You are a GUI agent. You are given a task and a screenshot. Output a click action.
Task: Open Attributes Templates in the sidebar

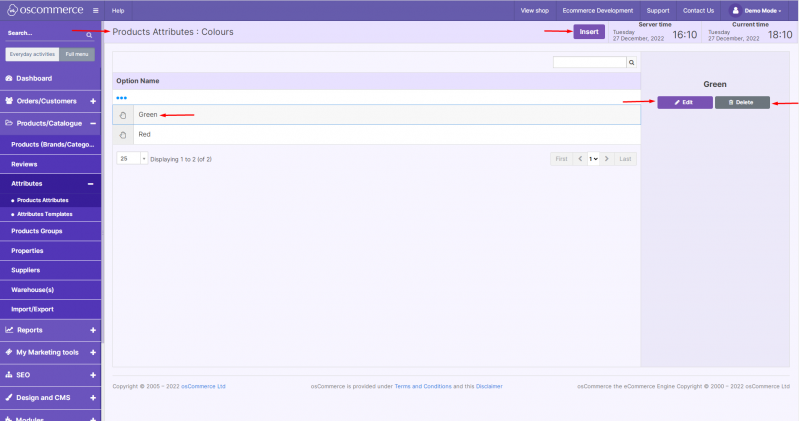pyautogui.click(x=45, y=214)
